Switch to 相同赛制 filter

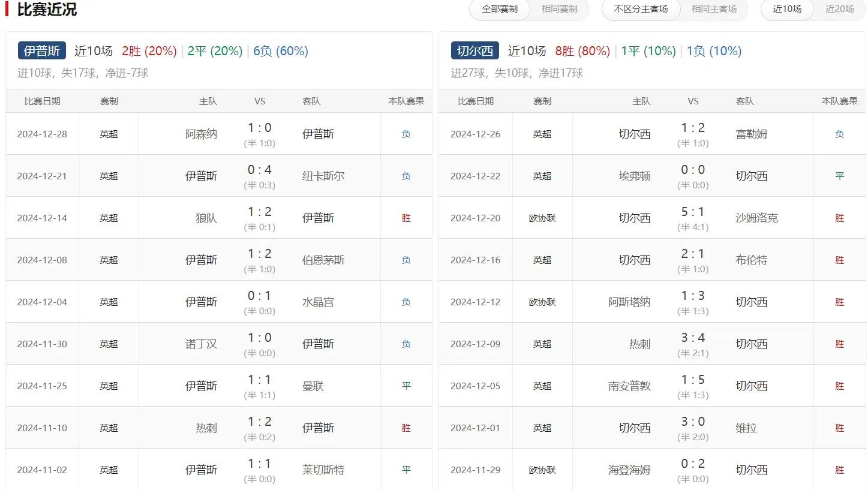click(559, 9)
